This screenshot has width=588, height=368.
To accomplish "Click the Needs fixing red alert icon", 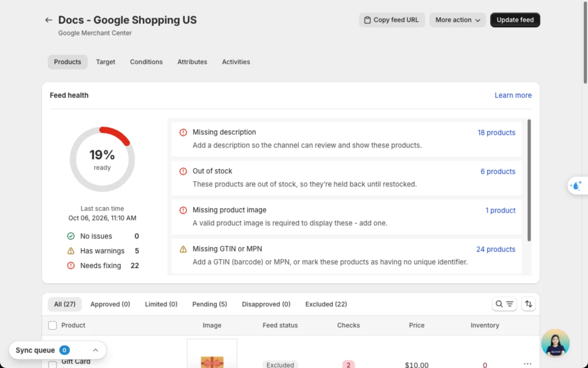I will pos(71,266).
